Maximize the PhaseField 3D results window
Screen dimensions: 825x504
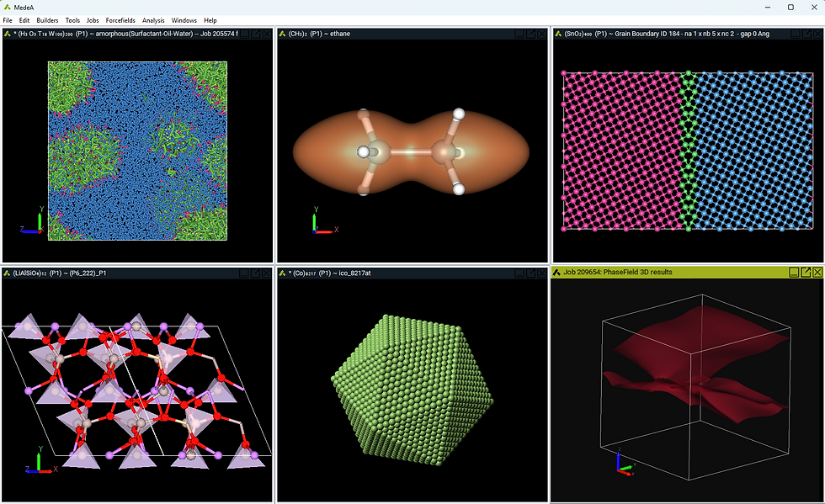pos(806,272)
